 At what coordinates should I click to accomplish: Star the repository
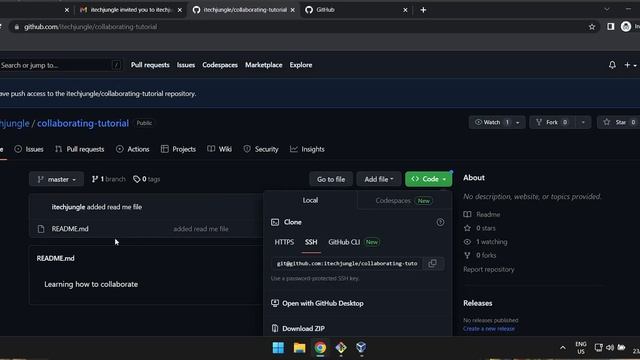coord(618,122)
